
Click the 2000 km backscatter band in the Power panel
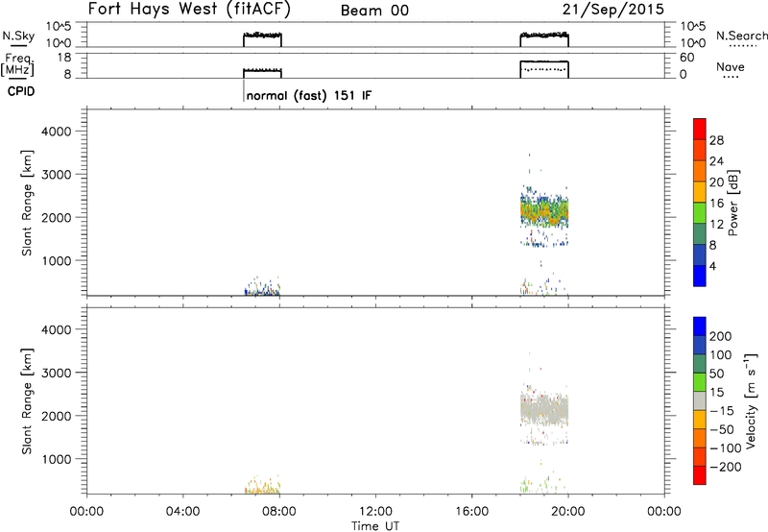click(544, 211)
